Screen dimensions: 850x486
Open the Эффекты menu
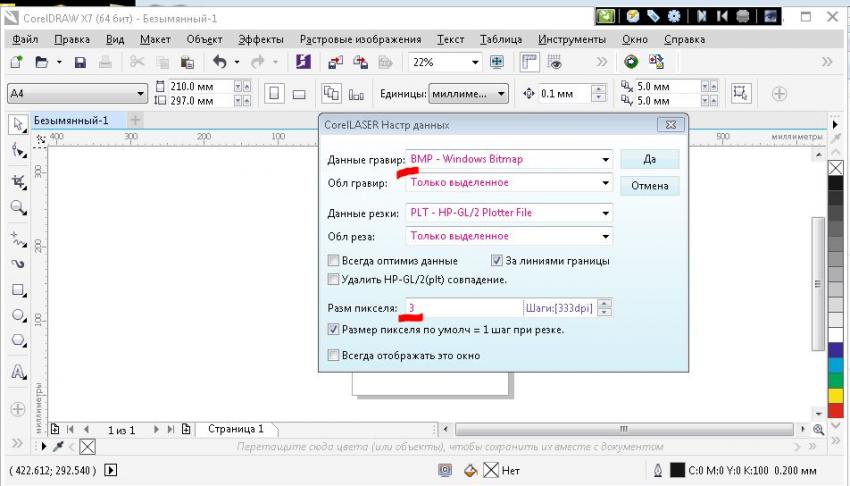point(261,40)
